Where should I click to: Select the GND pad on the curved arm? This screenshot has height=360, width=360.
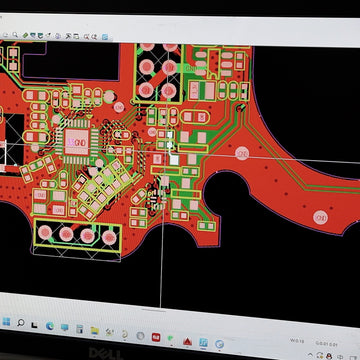click(x=242, y=153)
